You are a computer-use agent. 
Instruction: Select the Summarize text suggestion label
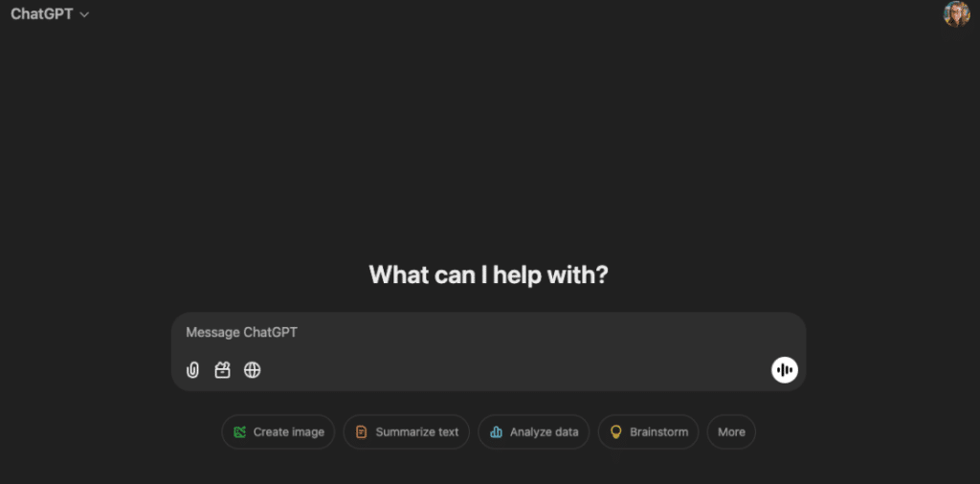click(x=416, y=432)
